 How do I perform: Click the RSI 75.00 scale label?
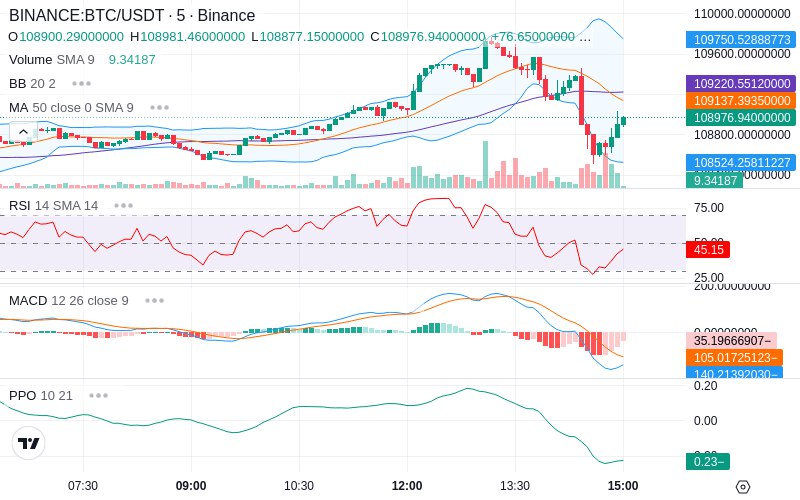[x=709, y=208]
